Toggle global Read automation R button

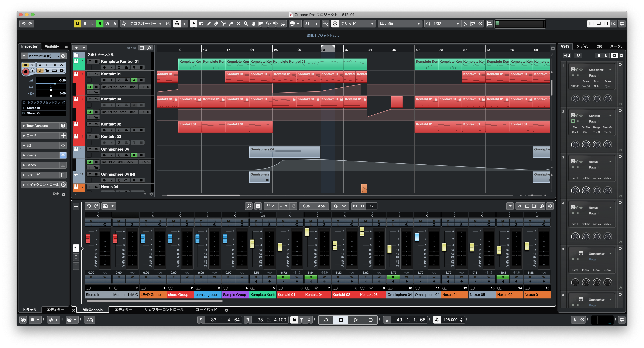coord(100,24)
